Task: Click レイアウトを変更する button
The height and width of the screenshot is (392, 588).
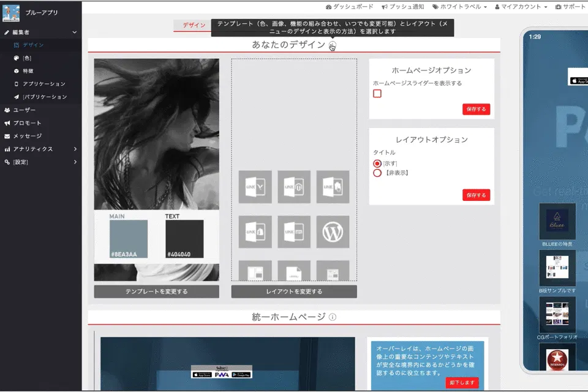Action: pyautogui.click(x=294, y=292)
